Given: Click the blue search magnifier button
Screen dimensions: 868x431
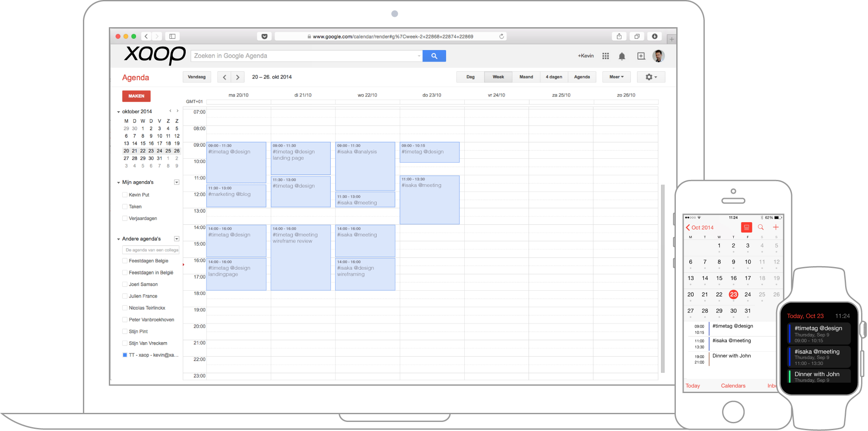Looking at the screenshot, I should click(434, 56).
